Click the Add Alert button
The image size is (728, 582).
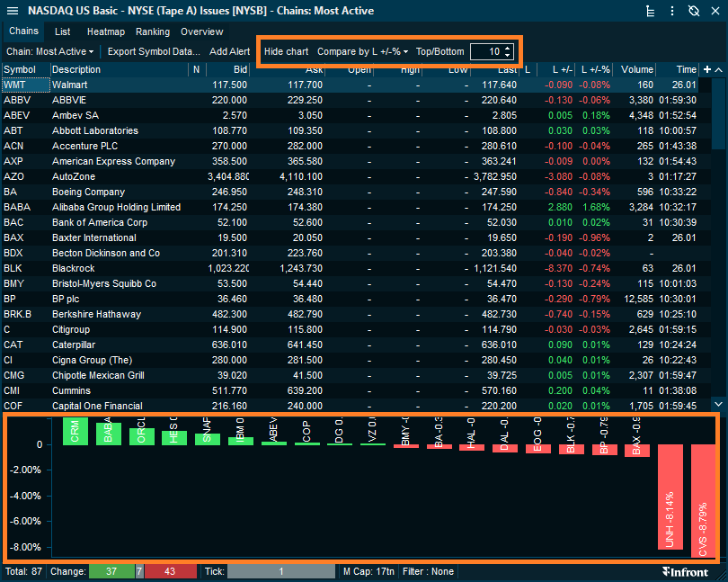pyautogui.click(x=229, y=51)
